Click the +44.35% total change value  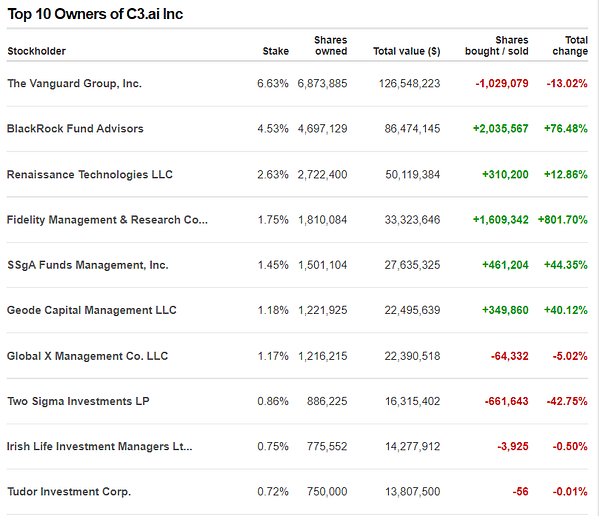tap(566, 265)
